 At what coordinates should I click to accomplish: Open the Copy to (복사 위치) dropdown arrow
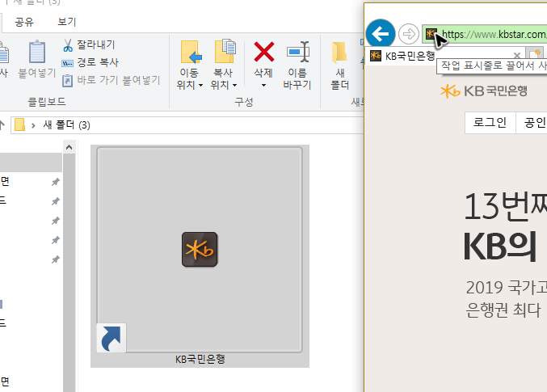[234, 85]
